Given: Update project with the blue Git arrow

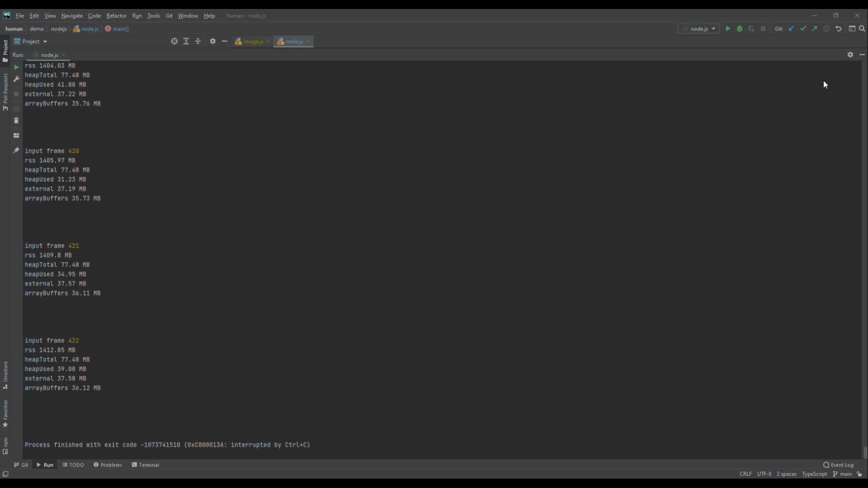Looking at the screenshot, I should [x=792, y=28].
